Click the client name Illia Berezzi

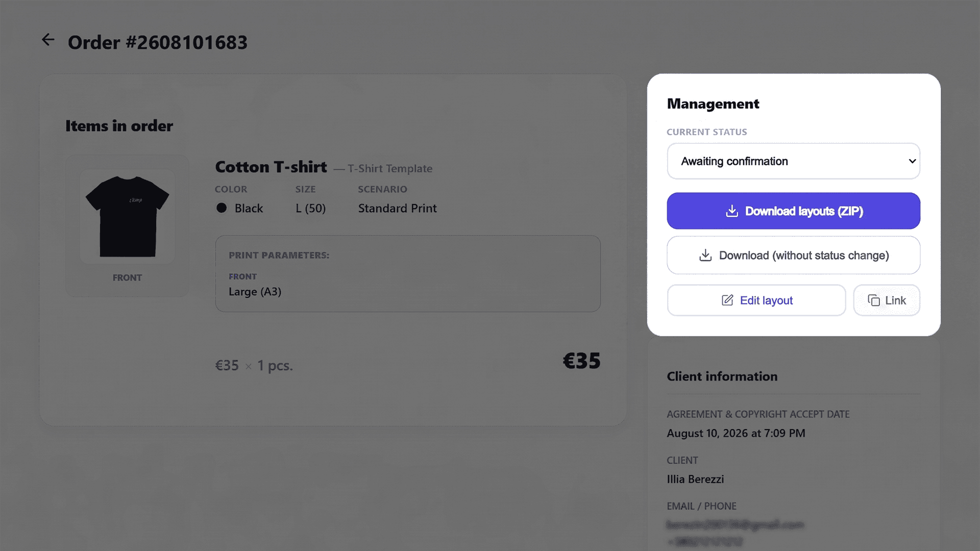coord(695,479)
